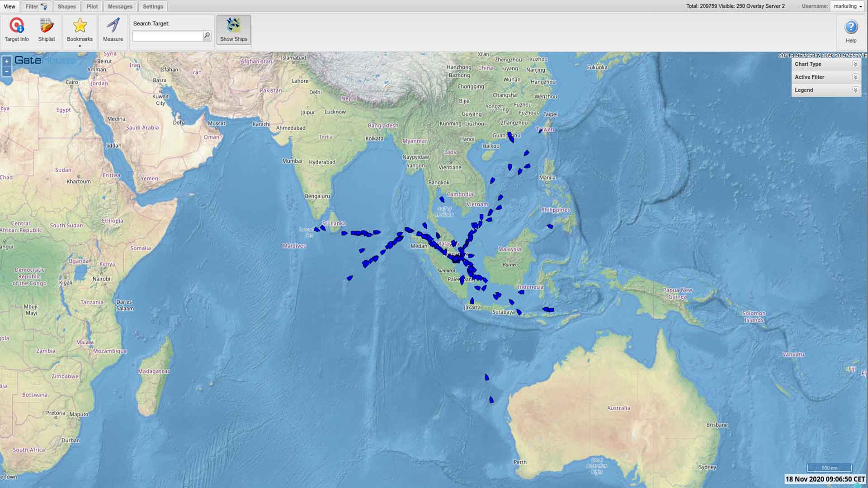Screen dimensions: 868x488
Task: Click the GateHouse logo
Action: pyautogui.click(x=44, y=60)
